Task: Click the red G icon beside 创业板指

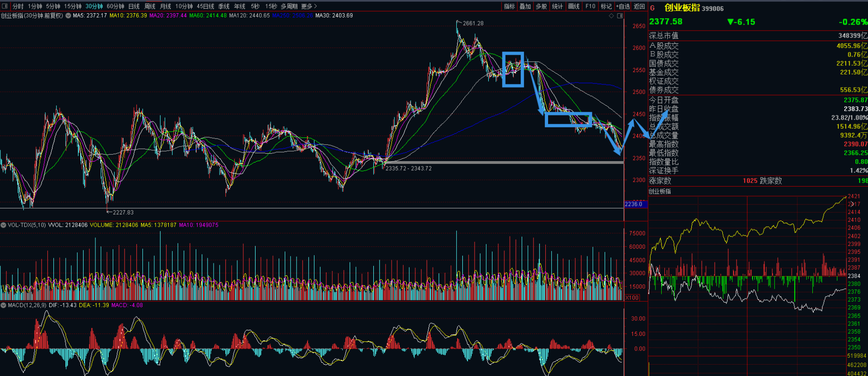Action: click(x=652, y=8)
